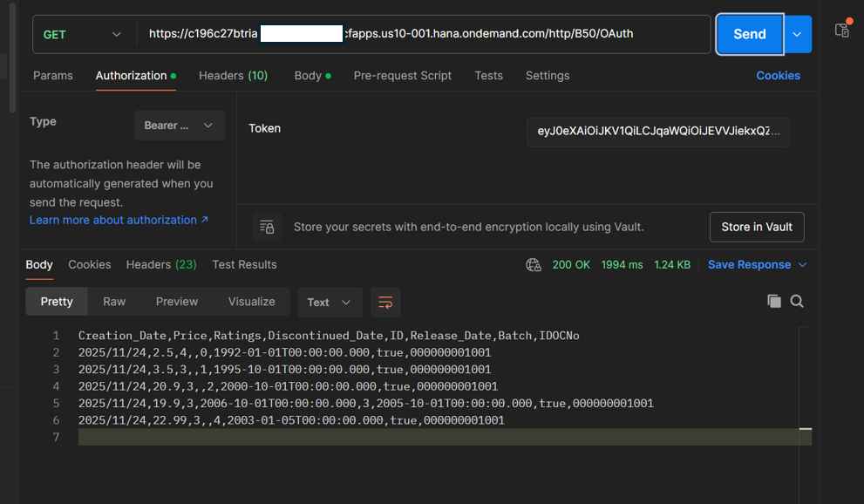Open the response Headers (23) tab

click(x=161, y=264)
